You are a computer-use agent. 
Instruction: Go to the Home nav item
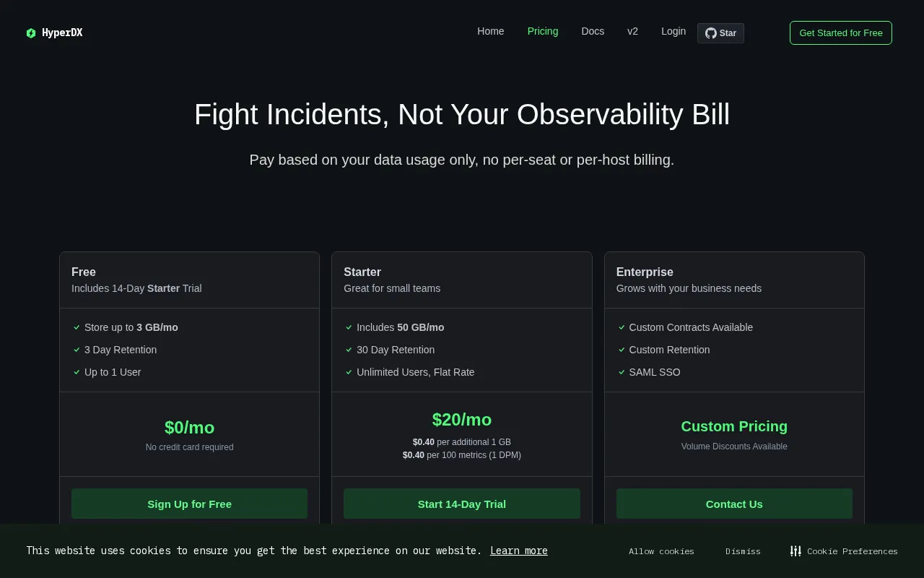point(491,31)
